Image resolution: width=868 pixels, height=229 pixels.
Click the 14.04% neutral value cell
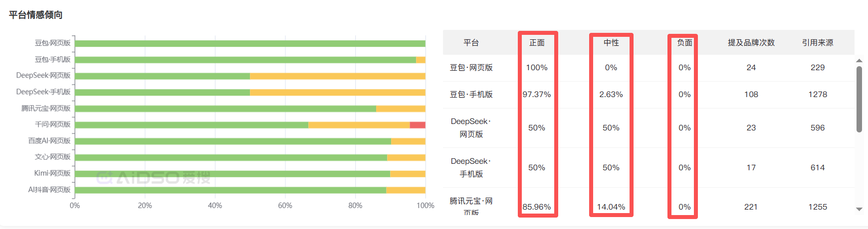click(611, 207)
